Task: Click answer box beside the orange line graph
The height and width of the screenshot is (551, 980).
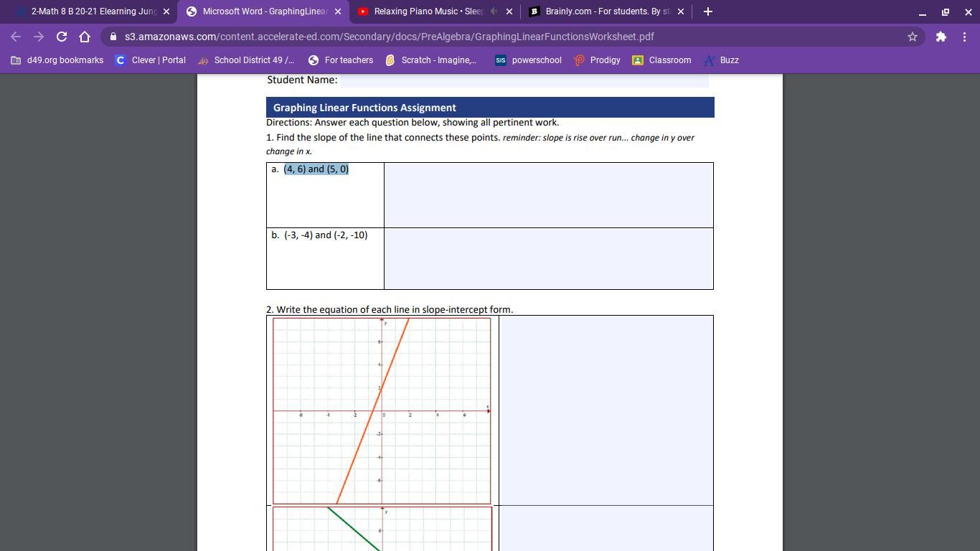Action: (606, 410)
